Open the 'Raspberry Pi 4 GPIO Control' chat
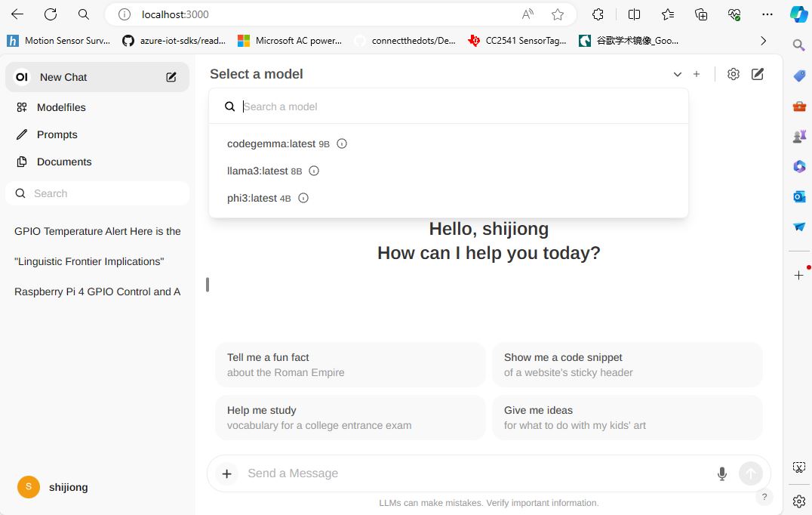The image size is (812, 515). [97, 291]
